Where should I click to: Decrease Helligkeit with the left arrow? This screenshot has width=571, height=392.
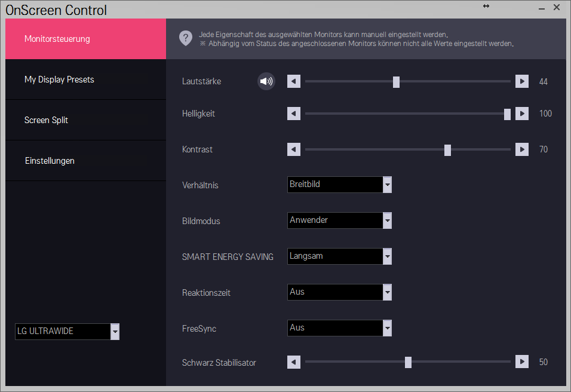(293, 114)
